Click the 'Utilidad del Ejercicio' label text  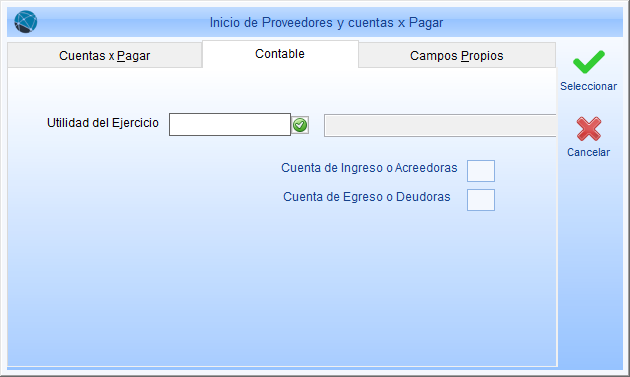pos(103,123)
